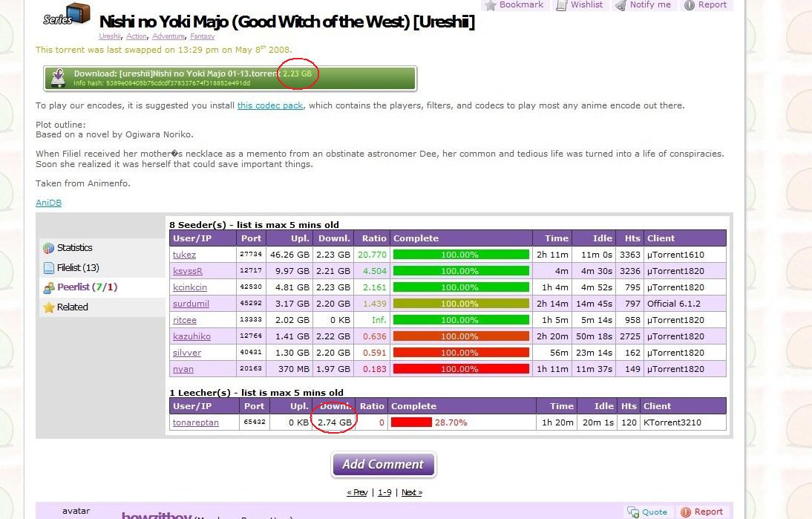Open seeder ksyssR profile
This screenshot has height=519, width=812.
tap(188, 271)
